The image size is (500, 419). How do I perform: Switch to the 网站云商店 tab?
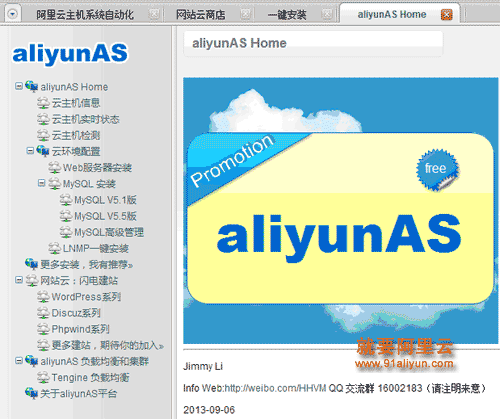(200, 15)
